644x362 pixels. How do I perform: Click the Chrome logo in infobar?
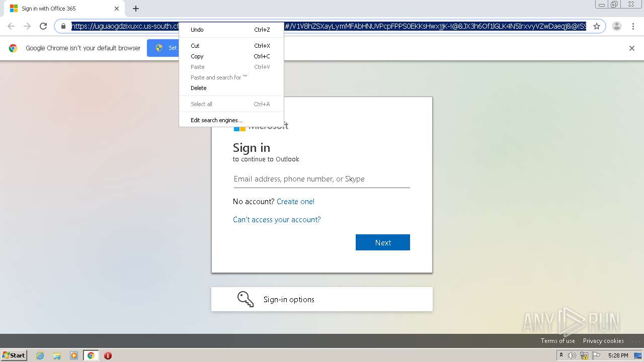pyautogui.click(x=13, y=48)
